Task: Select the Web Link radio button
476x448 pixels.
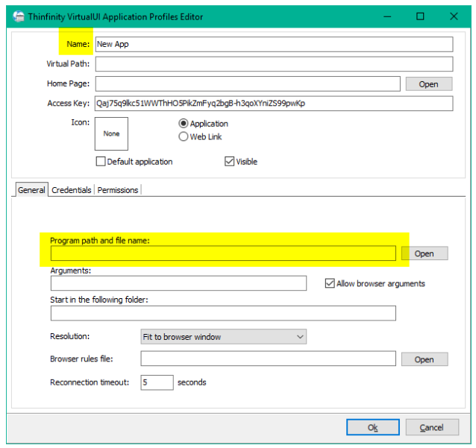Action: [184, 137]
